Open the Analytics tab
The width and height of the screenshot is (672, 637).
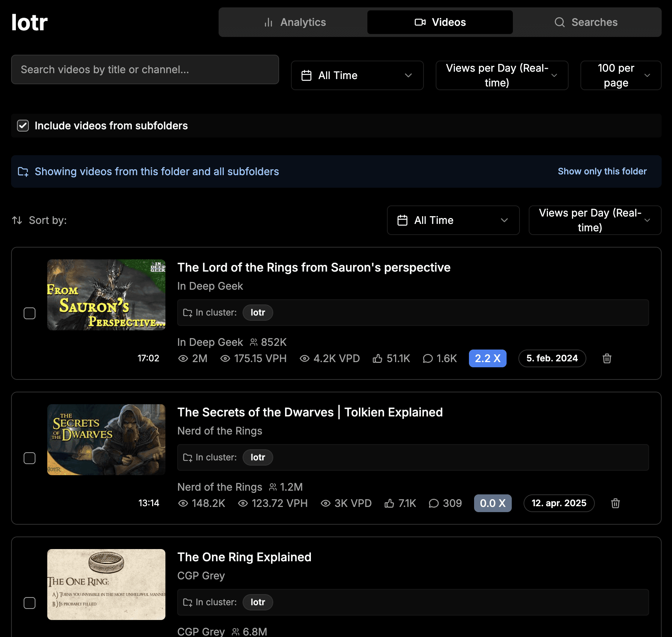click(x=294, y=22)
